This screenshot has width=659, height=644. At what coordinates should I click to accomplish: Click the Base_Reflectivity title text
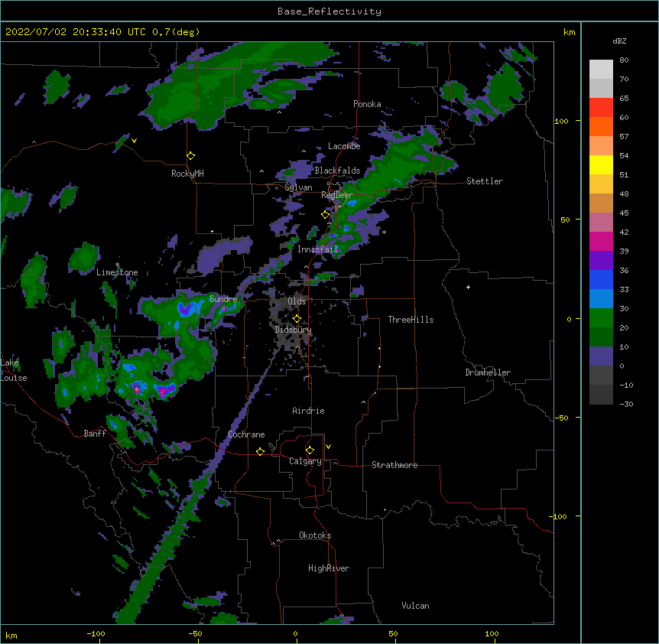pos(329,11)
